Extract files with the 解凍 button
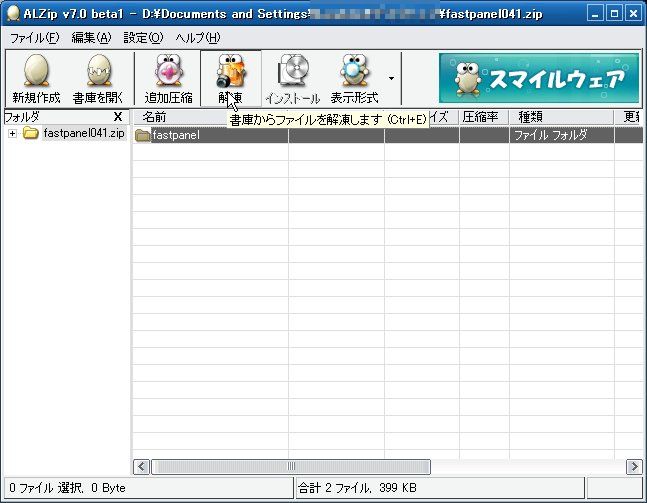This screenshot has width=647, height=503. click(x=231, y=78)
